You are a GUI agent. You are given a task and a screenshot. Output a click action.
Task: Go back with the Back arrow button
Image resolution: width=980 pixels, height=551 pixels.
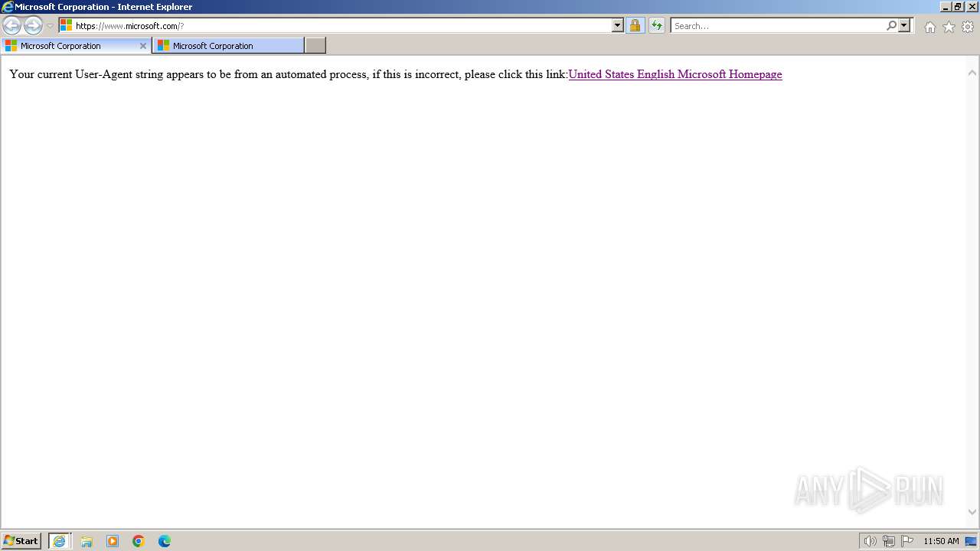(x=11, y=25)
